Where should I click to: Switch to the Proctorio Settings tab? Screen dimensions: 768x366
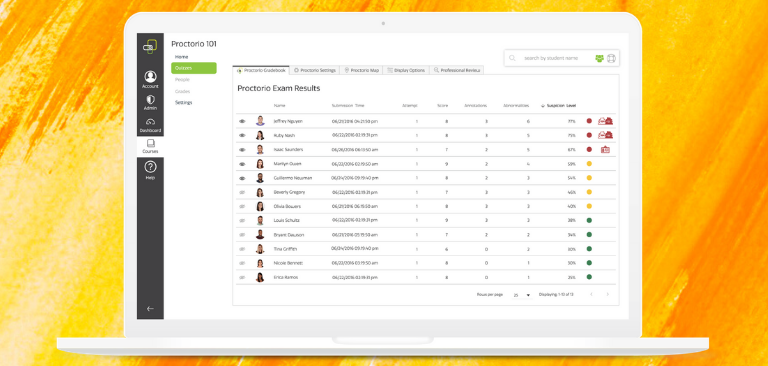click(315, 71)
